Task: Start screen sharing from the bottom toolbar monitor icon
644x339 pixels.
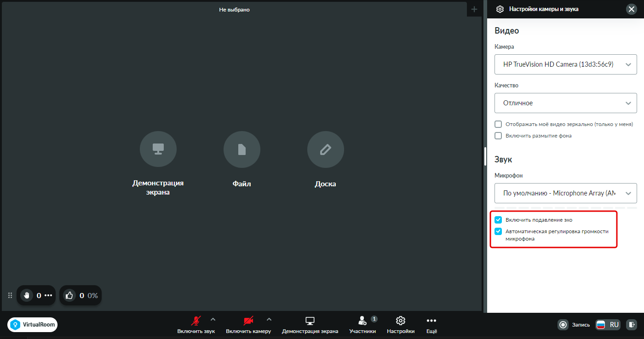Action: click(x=310, y=321)
